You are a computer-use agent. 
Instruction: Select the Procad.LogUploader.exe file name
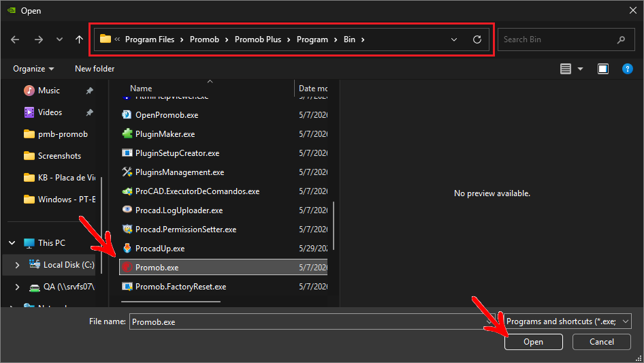coord(179,210)
